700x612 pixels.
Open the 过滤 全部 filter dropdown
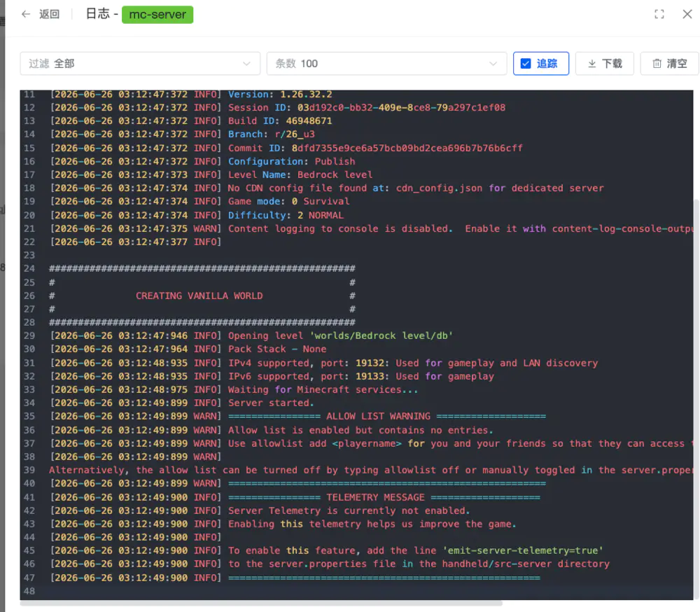click(x=140, y=64)
